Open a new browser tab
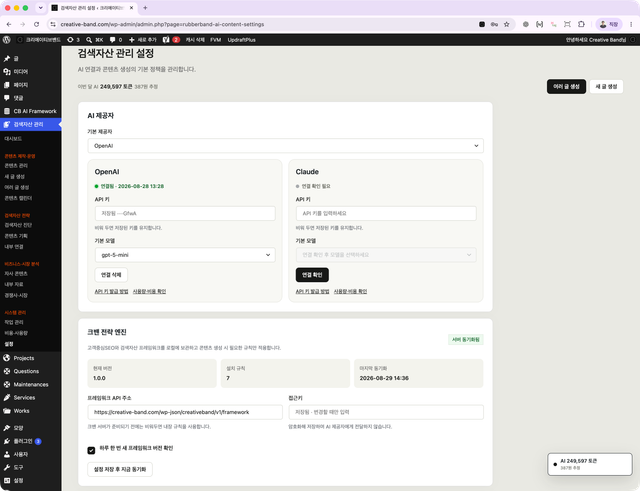 145,8
